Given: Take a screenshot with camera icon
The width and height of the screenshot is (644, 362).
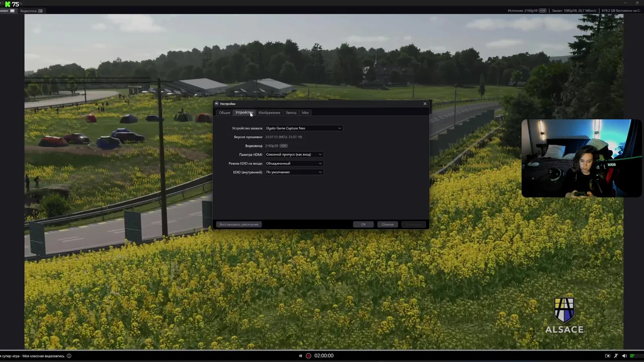Looking at the screenshot, I should point(607,356).
